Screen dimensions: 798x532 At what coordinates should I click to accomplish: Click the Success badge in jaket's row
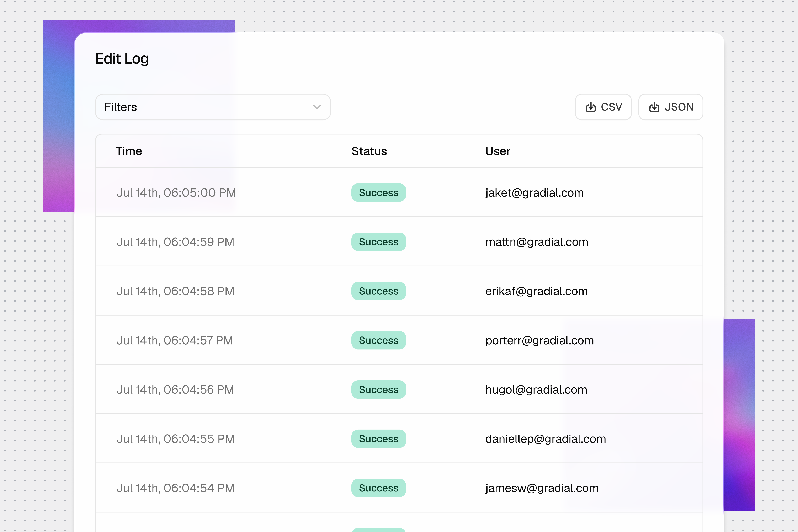(379, 193)
